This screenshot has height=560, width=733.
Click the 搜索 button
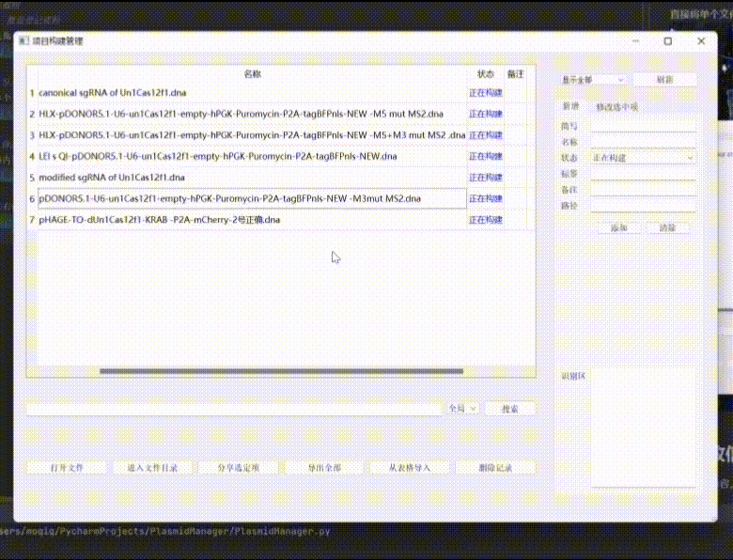(x=509, y=409)
